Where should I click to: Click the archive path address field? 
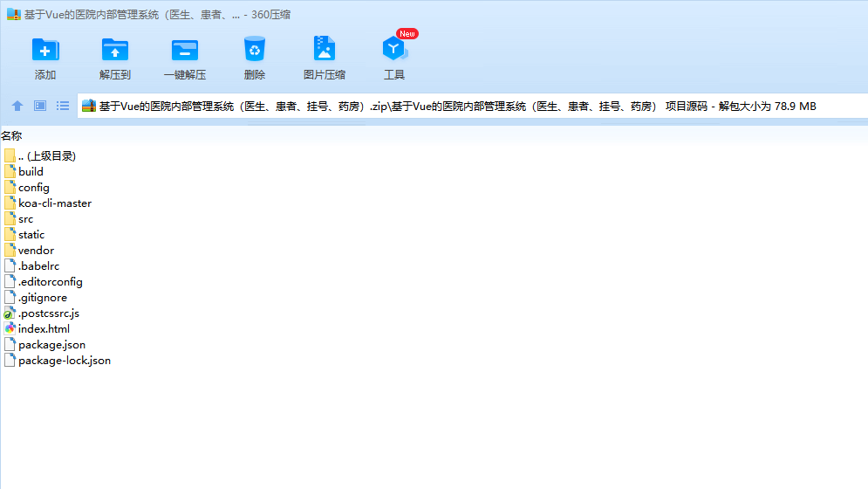pos(472,106)
